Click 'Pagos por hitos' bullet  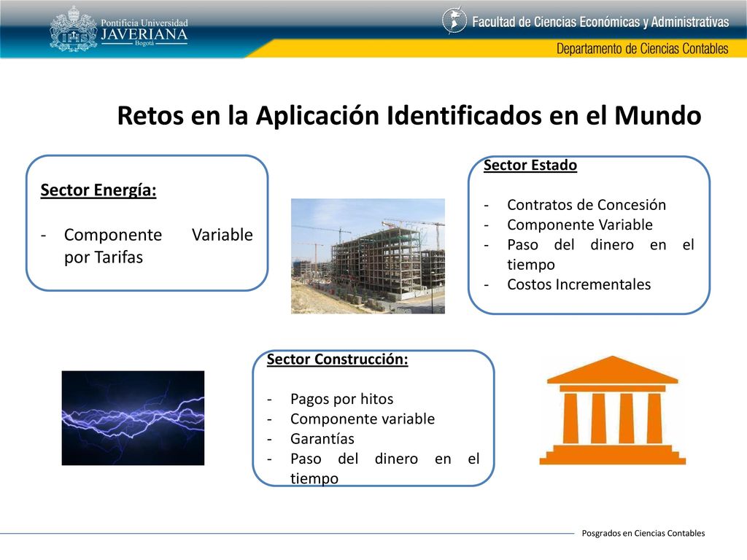click(341, 399)
